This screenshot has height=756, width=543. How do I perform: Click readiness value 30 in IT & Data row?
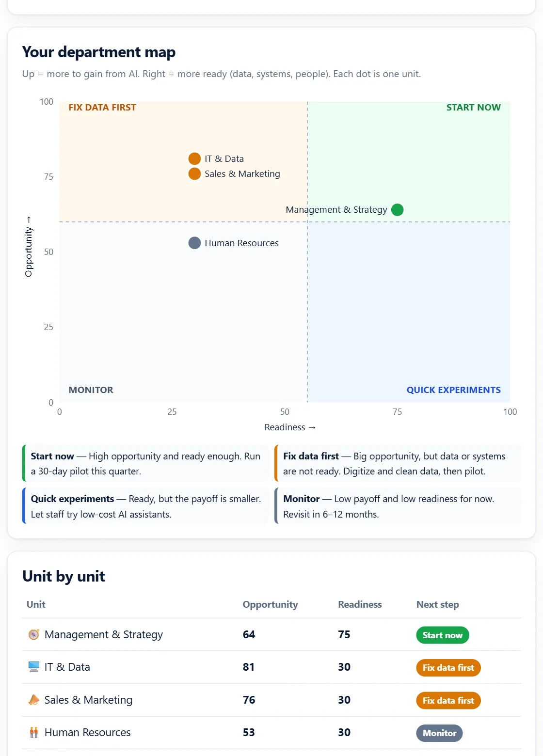pyautogui.click(x=344, y=667)
